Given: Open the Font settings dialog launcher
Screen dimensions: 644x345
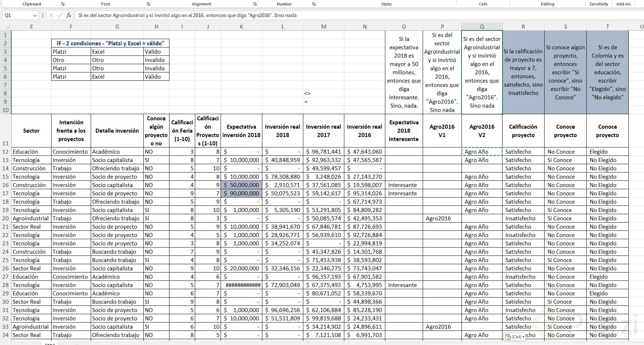Looking at the screenshot, I should (x=148, y=4).
